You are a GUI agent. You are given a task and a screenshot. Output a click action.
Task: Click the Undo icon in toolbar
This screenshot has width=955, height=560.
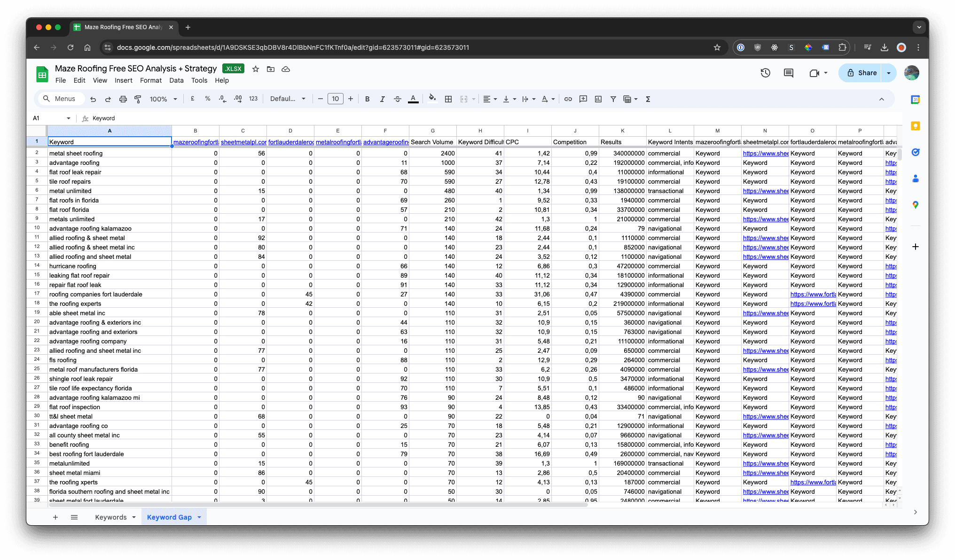93,99
